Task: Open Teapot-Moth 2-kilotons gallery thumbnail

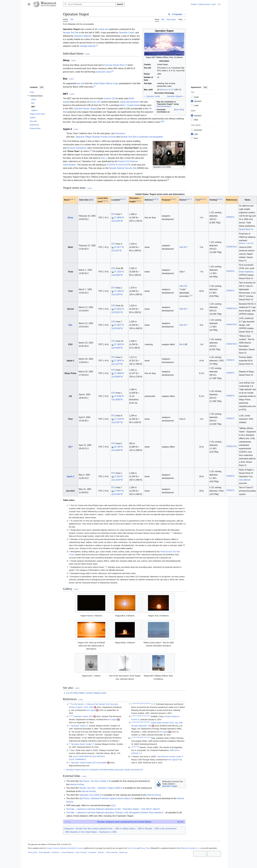Action: [x=125, y=630]
